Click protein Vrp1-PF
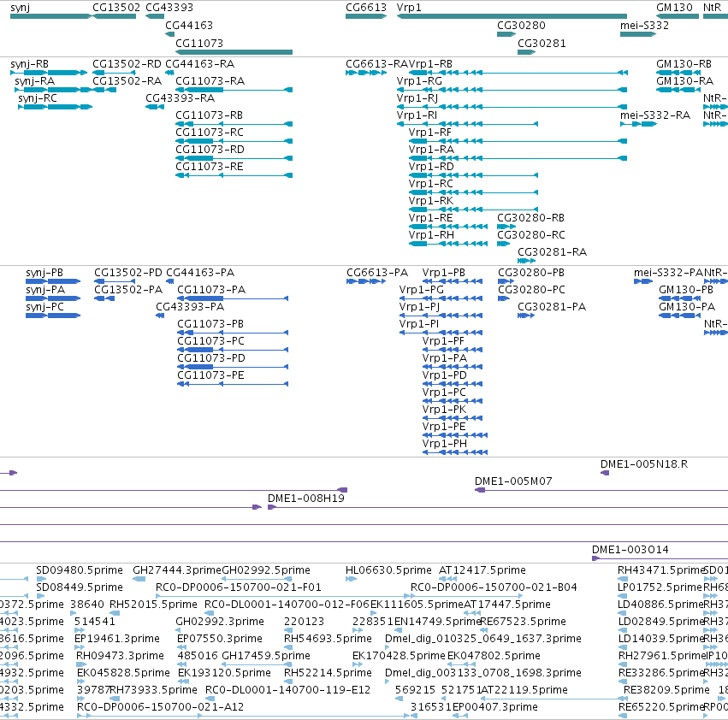Viewport: 728px width, 720px height. coord(443,341)
